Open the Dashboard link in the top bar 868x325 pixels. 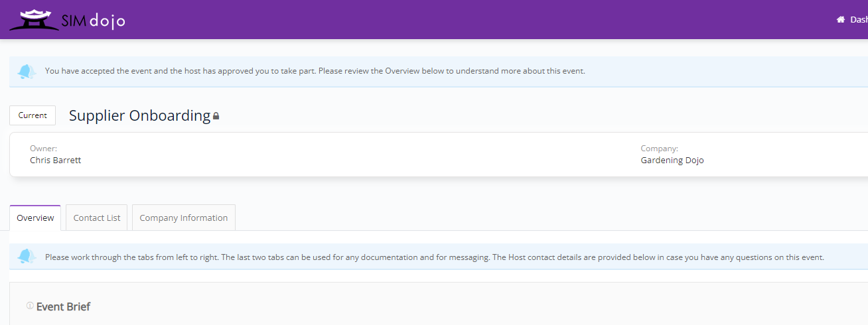(x=859, y=20)
